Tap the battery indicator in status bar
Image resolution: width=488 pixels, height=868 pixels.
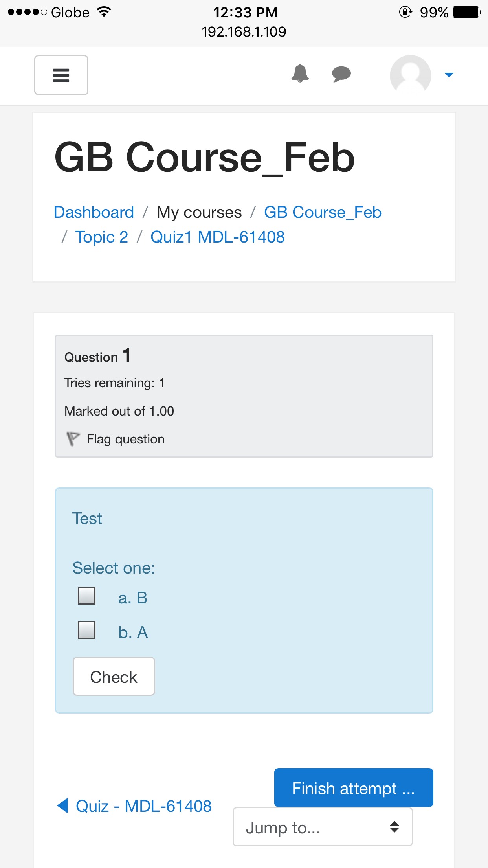pyautogui.click(x=467, y=12)
